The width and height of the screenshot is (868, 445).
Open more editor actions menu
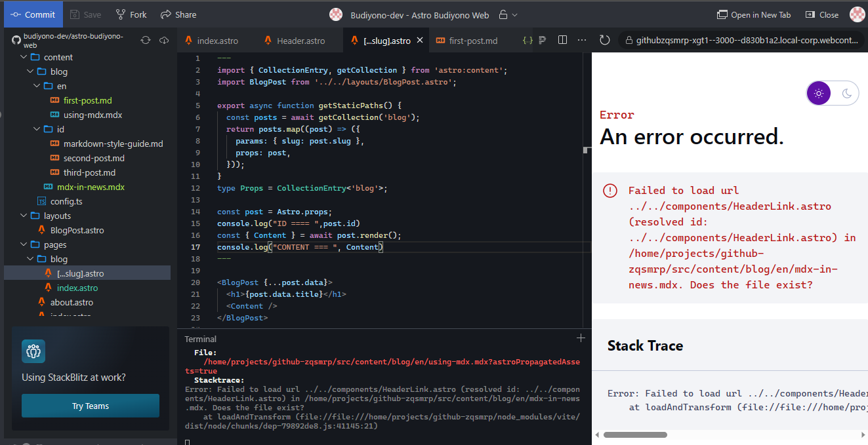581,40
